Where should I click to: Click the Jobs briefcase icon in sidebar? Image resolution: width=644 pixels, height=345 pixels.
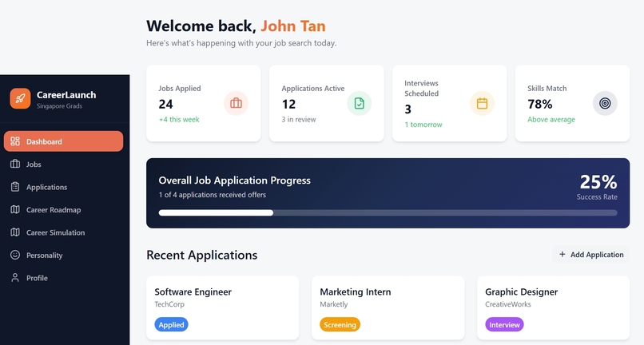(15, 164)
